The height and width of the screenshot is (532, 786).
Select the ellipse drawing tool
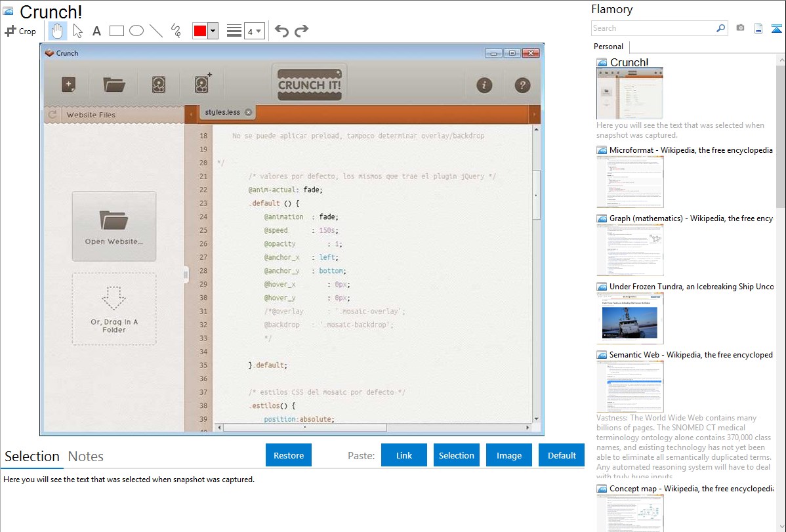click(136, 31)
